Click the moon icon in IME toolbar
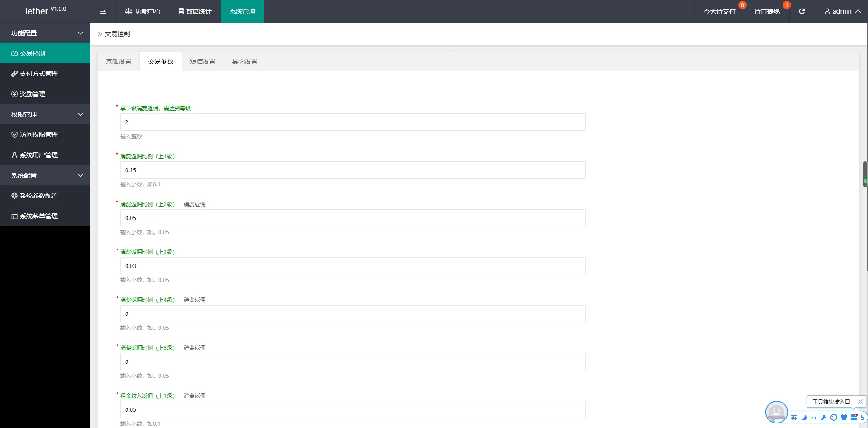The height and width of the screenshot is (428, 868). pyautogui.click(x=804, y=418)
